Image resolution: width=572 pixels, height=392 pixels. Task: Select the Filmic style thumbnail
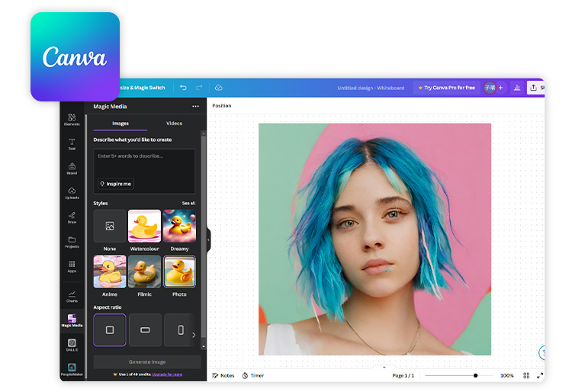pos(144,272)
